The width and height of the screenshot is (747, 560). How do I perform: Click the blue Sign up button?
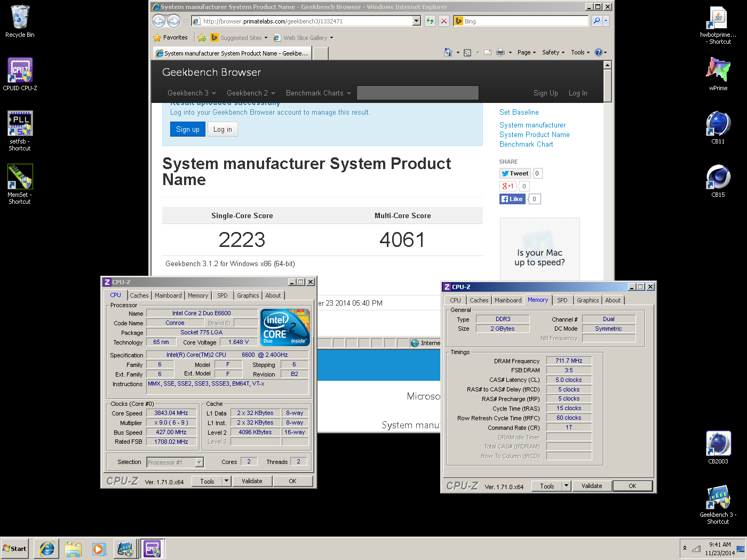pos(188,129)
